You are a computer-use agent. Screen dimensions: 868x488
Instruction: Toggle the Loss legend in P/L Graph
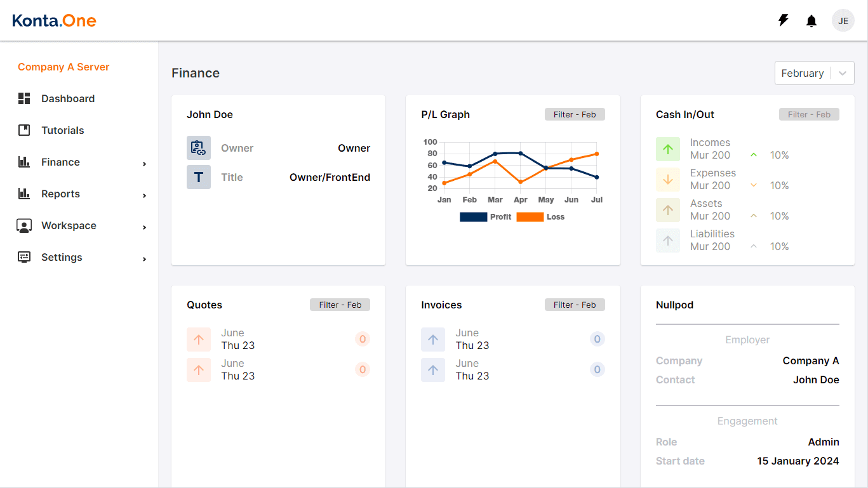tap(540, 217)
